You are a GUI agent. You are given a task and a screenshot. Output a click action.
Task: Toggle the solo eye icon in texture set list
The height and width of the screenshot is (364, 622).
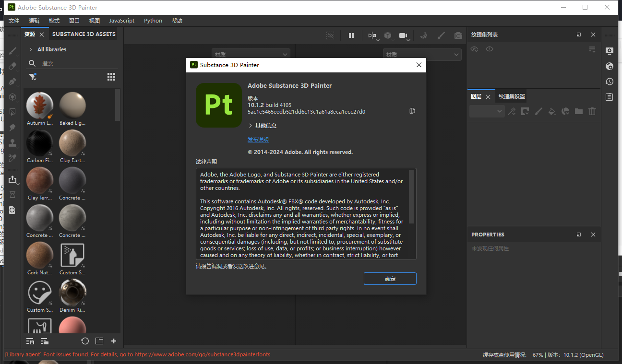(489, 49)
